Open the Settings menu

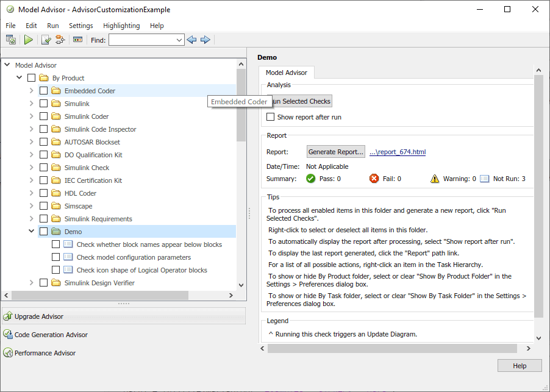tap(81, 26)
